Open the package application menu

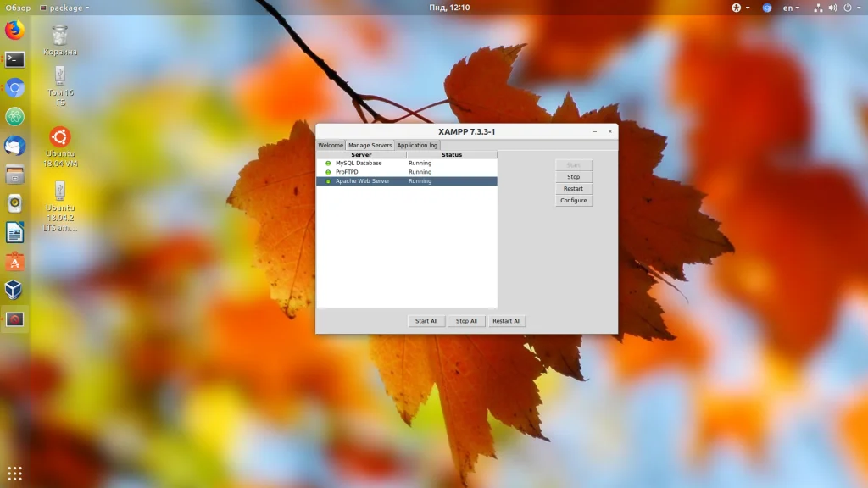click(64, 8)
